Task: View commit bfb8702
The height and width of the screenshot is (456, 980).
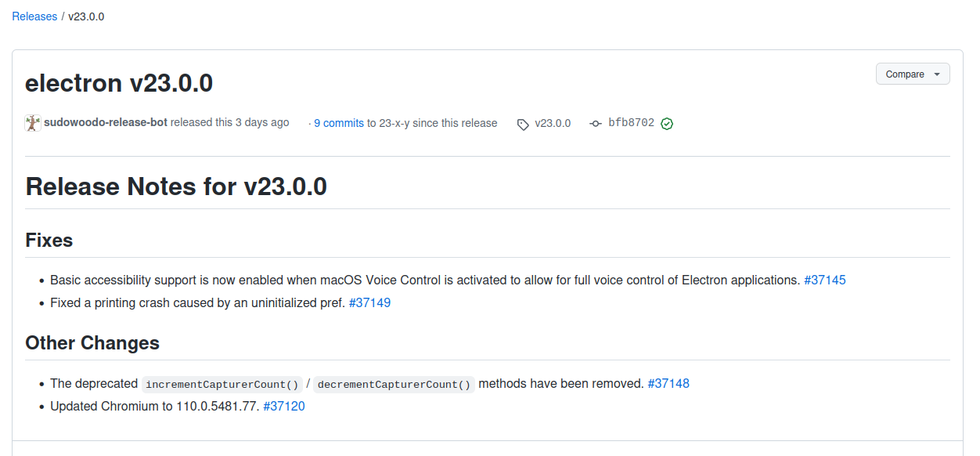Action: [x=631, y=123]
